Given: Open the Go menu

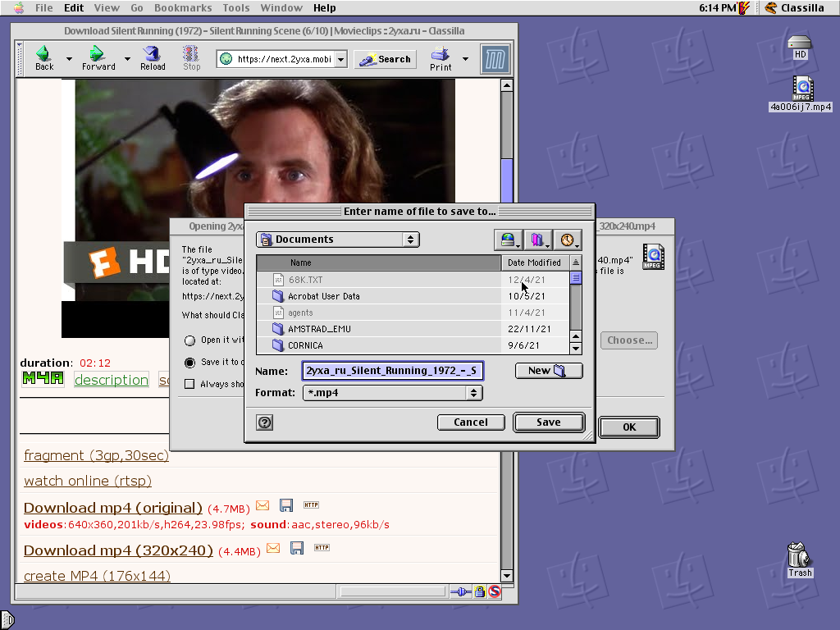Looking at the screenshot, I should coord(137,7).
